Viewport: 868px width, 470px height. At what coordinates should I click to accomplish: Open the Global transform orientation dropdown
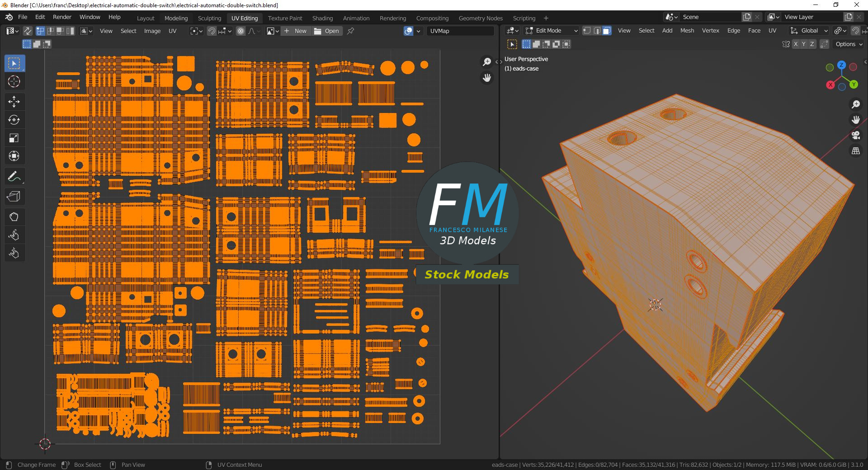809,31
